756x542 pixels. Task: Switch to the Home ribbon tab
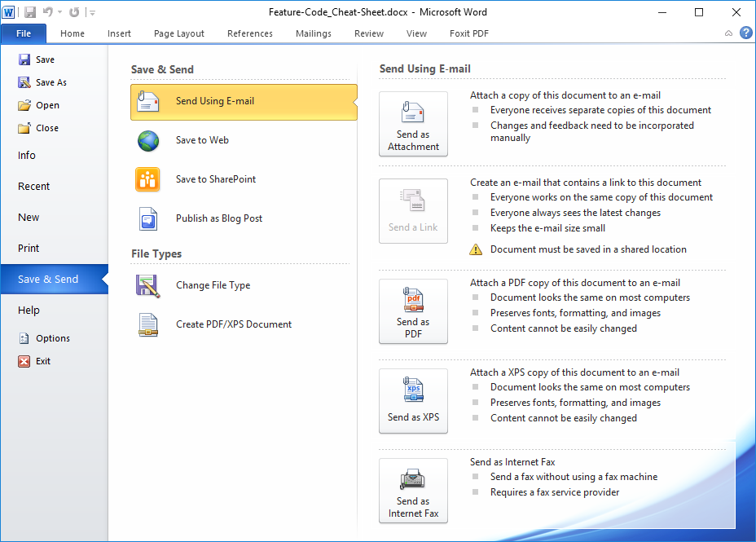tap(73, 33)
